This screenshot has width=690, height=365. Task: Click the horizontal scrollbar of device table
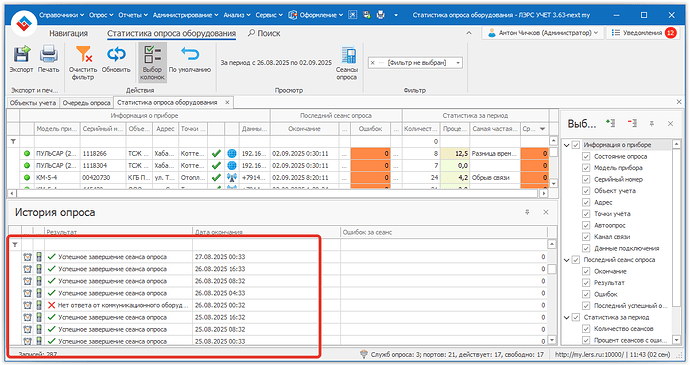(x=278, y=193)
